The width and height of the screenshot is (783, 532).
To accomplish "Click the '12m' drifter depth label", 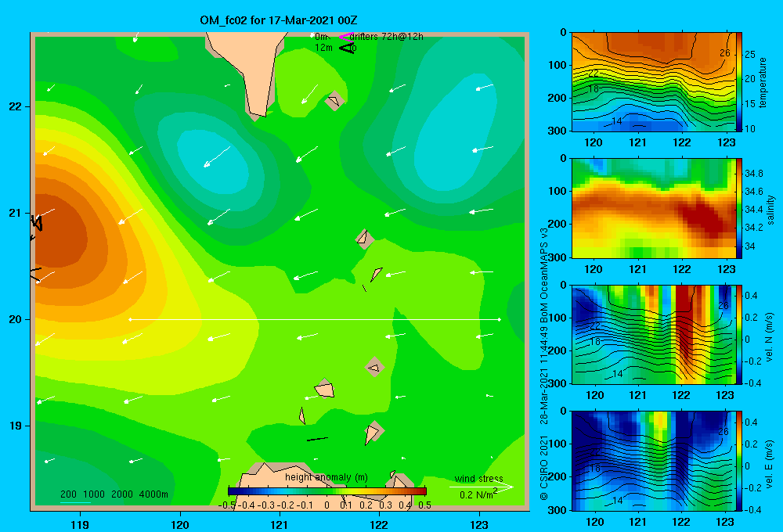I will (323, 48).
